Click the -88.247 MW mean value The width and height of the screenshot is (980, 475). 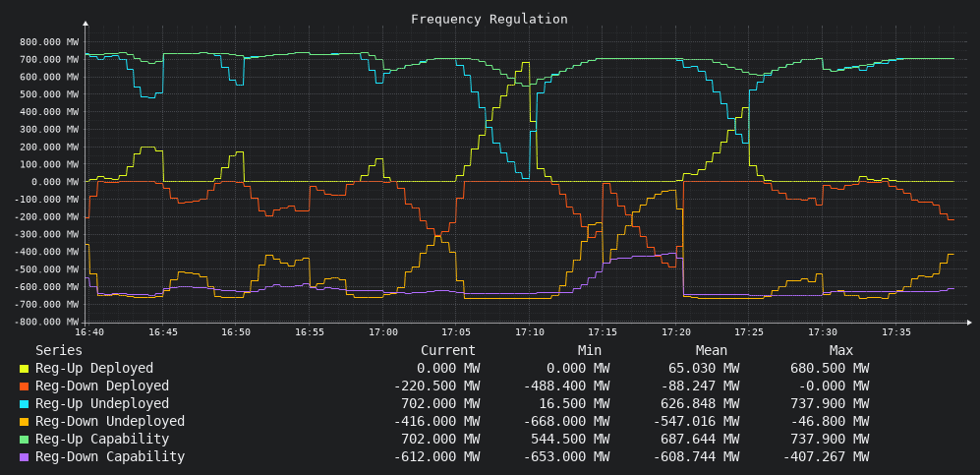tap(700, 386)
